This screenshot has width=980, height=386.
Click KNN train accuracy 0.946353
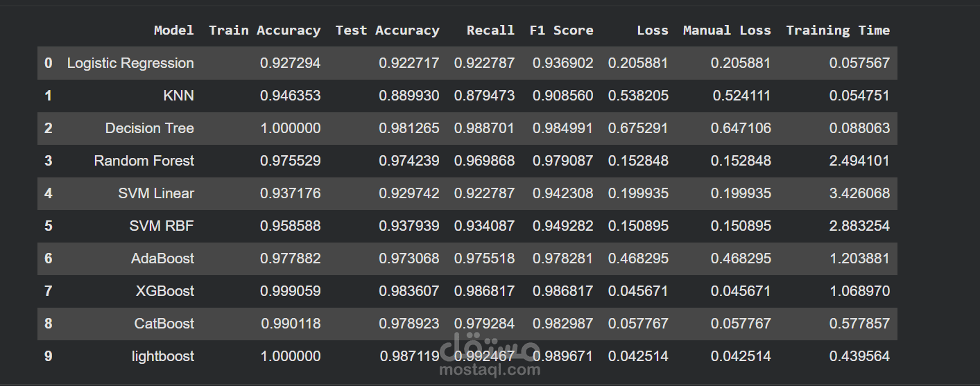[x=291, y=96]
